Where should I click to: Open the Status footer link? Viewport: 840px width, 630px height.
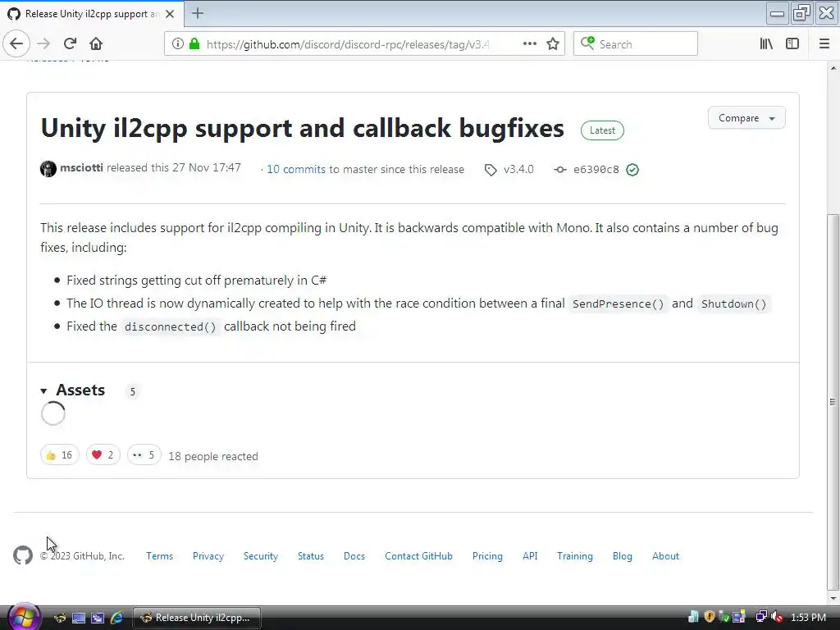click(x=311, y=556)
